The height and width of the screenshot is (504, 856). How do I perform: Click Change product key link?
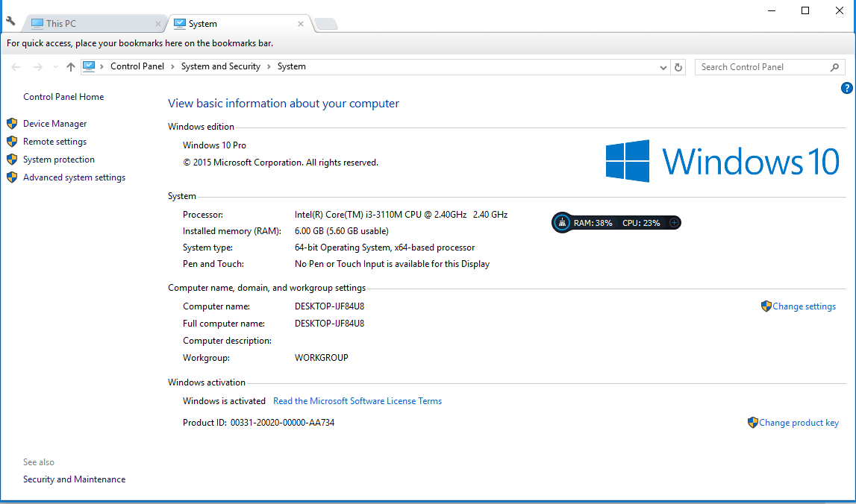coord(799,423)
